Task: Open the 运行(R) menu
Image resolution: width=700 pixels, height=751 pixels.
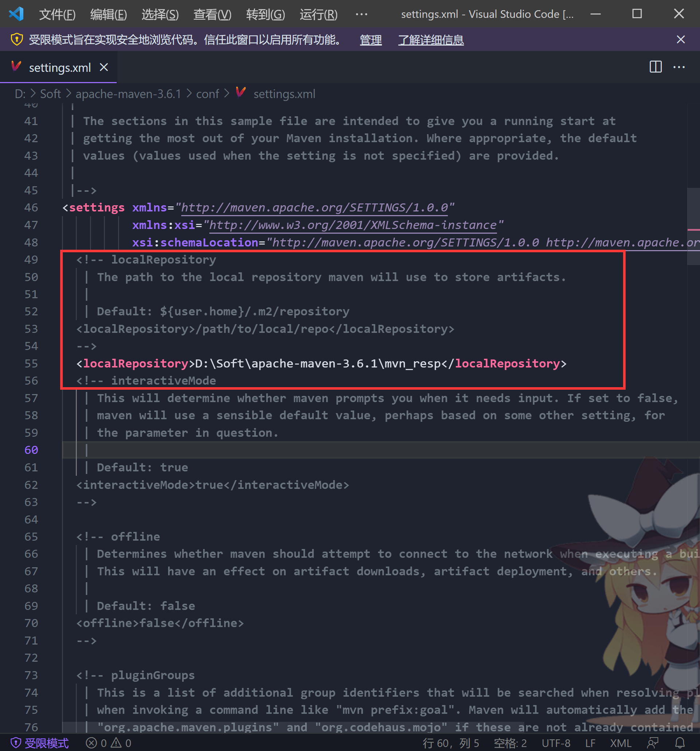Action: pos(318,14)
